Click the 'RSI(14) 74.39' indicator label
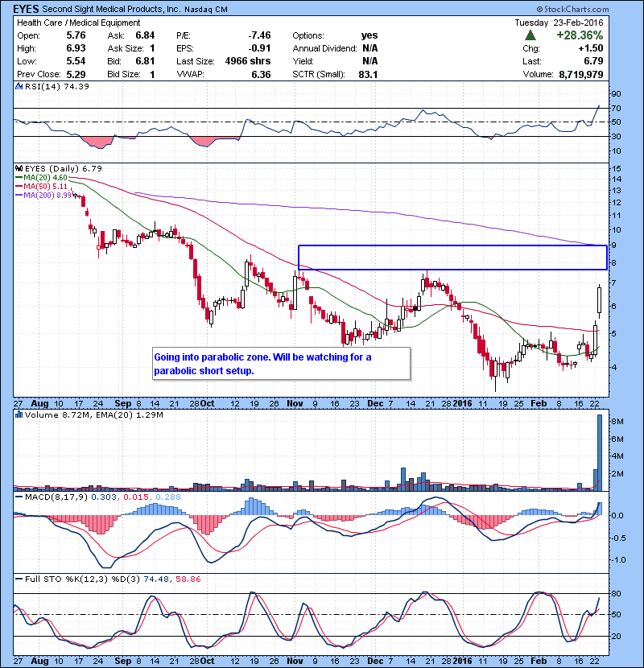The image size is (644, 668). [57, 86]
